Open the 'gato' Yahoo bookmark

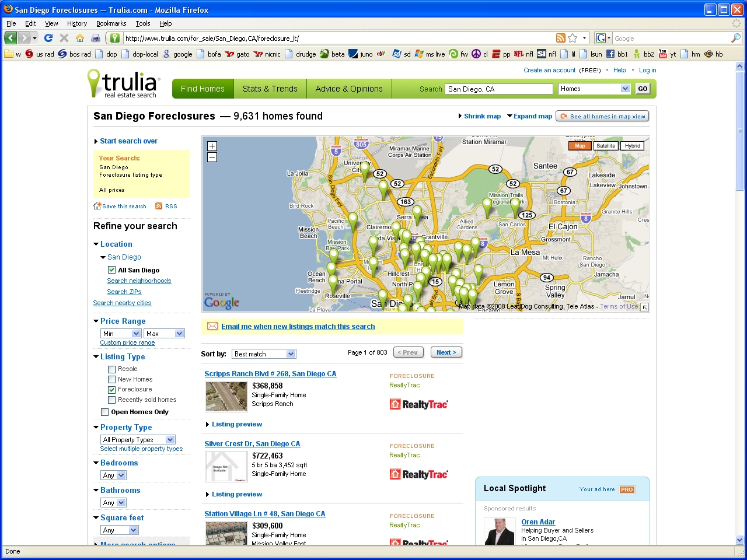(x=238, y=54)
